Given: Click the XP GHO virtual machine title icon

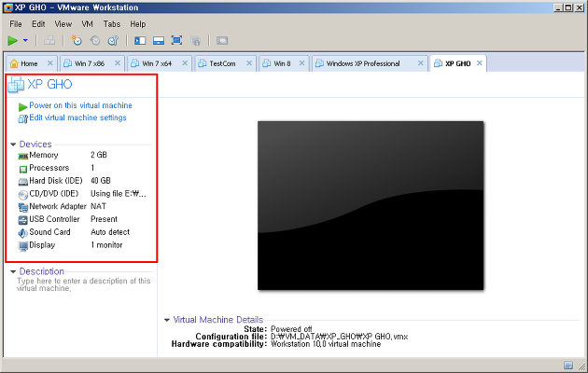Looking at the screenshot, I should (x=16, y=84).
